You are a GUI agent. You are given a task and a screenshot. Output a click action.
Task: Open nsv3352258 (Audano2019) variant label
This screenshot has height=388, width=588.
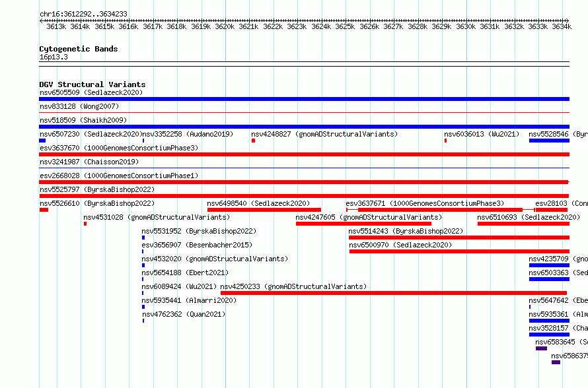click(x=188, y=134)
